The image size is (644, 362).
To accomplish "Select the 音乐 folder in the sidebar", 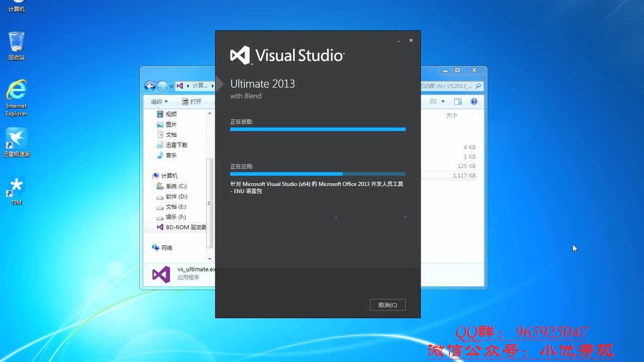I will coord(170,155).
